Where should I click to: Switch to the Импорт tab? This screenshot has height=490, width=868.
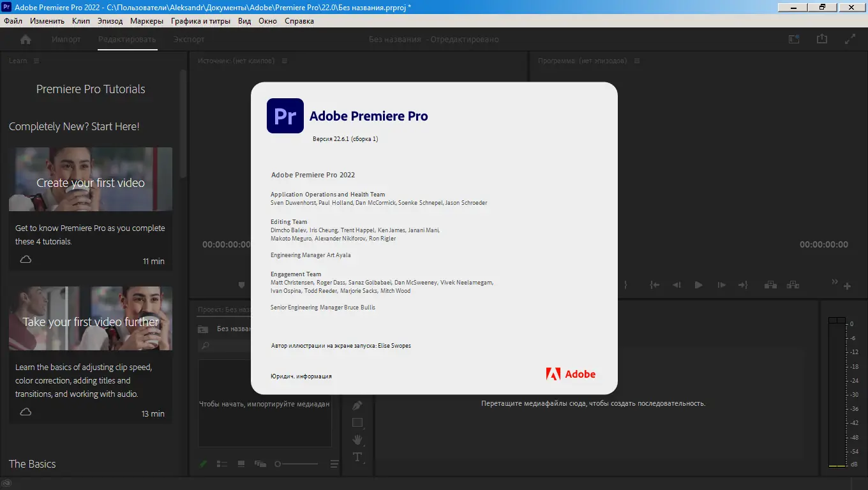pos(66,40)
